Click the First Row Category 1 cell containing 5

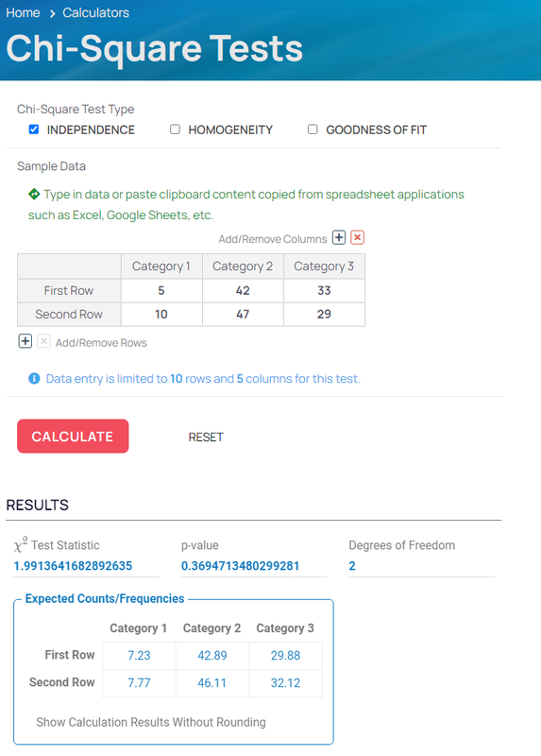pos(161,290)
